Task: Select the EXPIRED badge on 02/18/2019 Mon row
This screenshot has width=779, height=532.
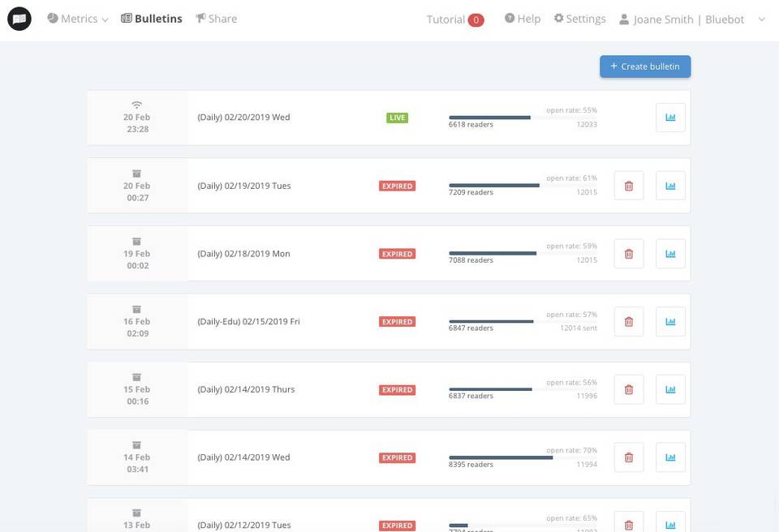Action: [x=397, y=254]
